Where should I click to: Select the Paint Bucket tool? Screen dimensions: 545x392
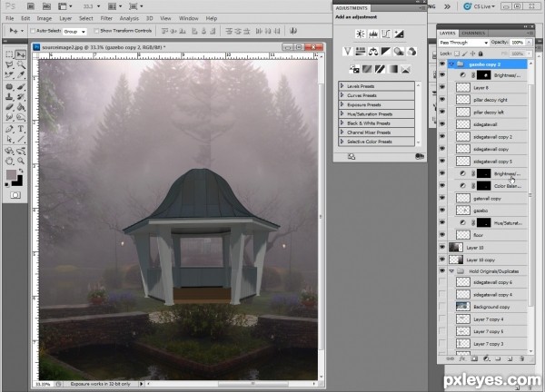[x=21, y=107]
